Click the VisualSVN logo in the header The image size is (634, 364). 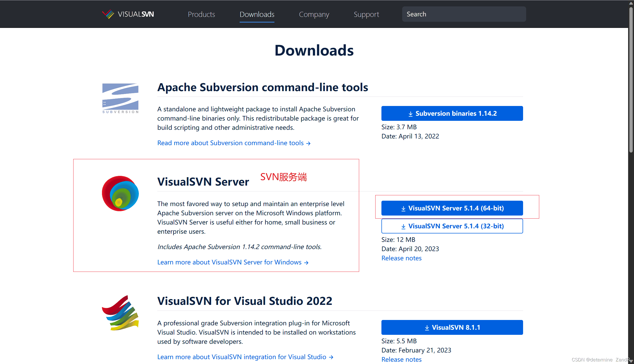(128, 14)
